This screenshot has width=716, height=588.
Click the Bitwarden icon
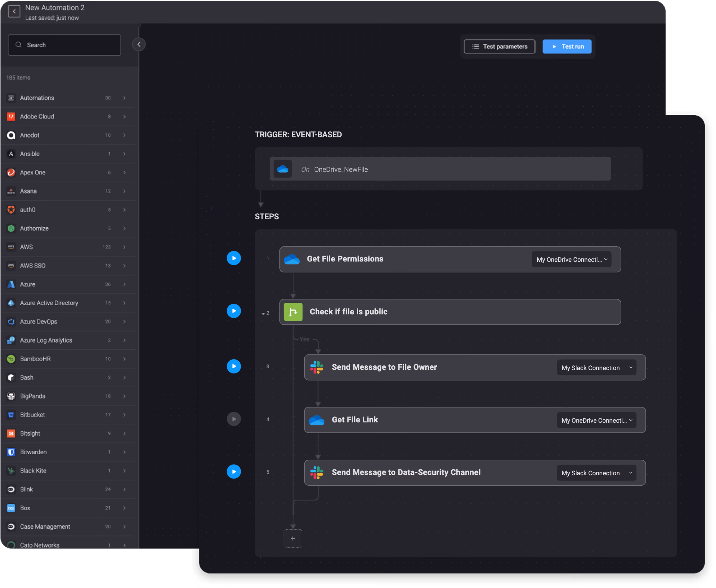11,453
